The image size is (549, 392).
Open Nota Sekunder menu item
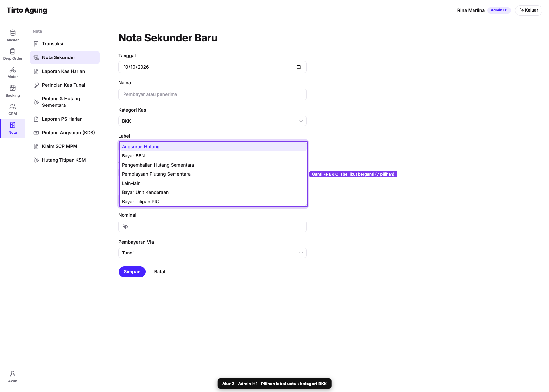pyautogui.click(x=65, y=57)
